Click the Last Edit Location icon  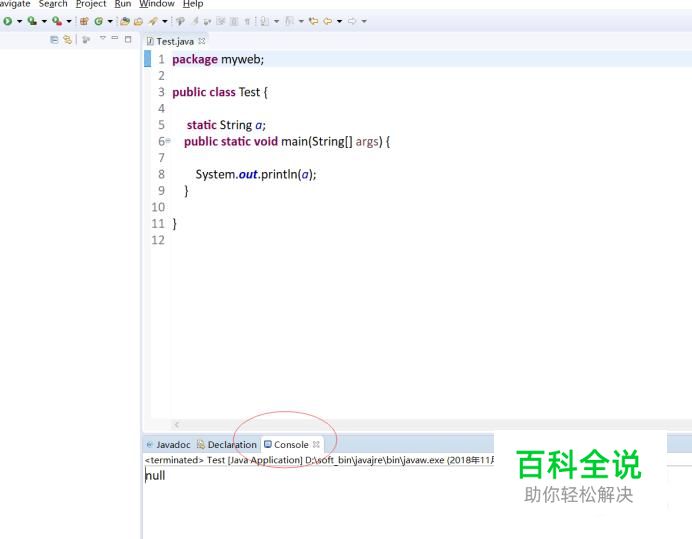pyautogui.click(x=313, y=21)
